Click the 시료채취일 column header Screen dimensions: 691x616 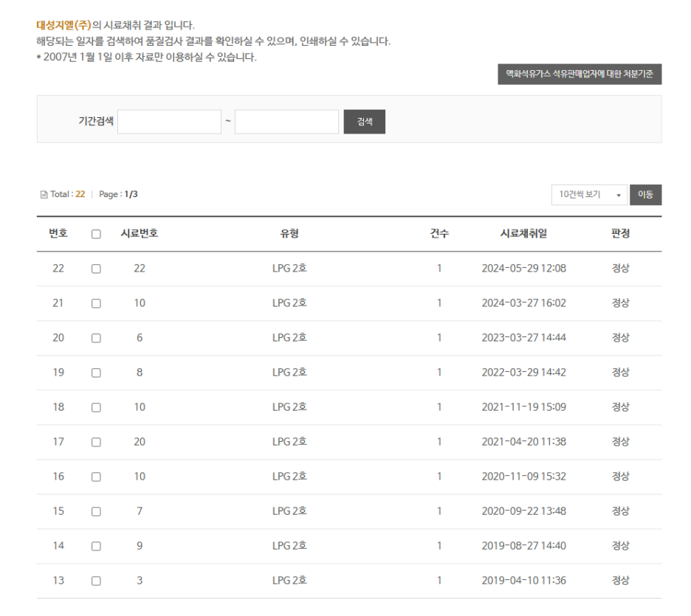click(x=523, y=233)
